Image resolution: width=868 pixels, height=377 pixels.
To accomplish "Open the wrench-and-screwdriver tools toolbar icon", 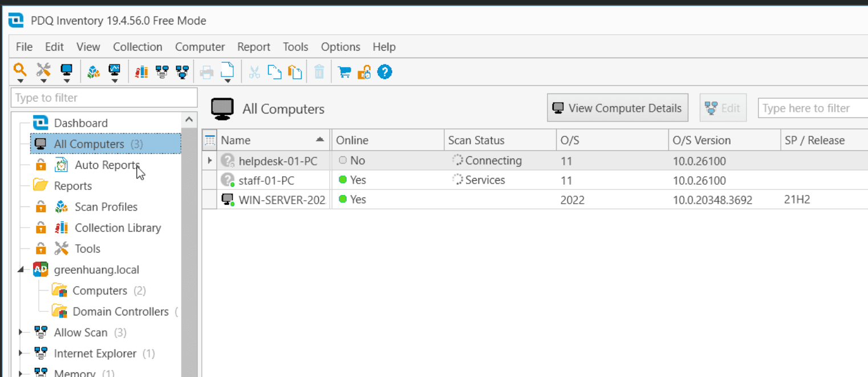I will [43, 71].
